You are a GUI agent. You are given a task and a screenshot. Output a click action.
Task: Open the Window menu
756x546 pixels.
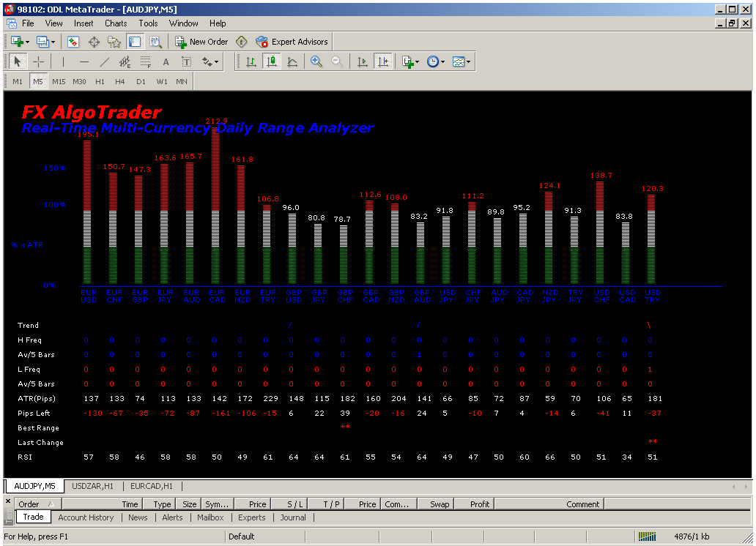184,23
